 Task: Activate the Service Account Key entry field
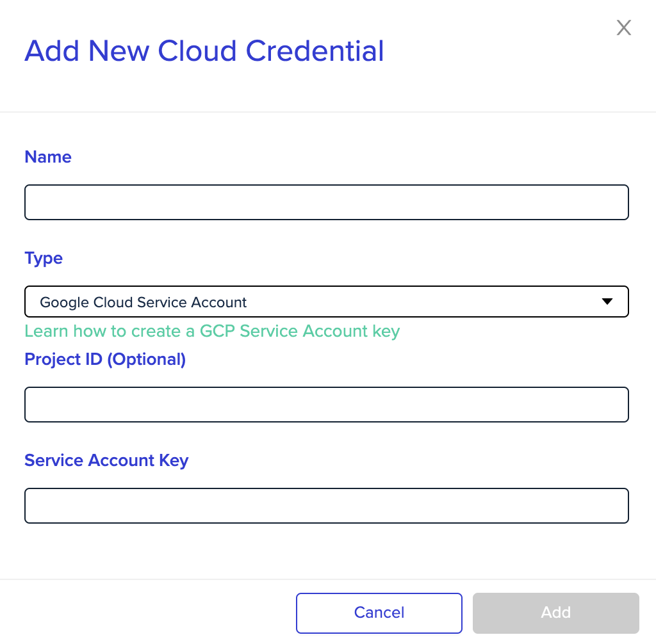[327, 505]
